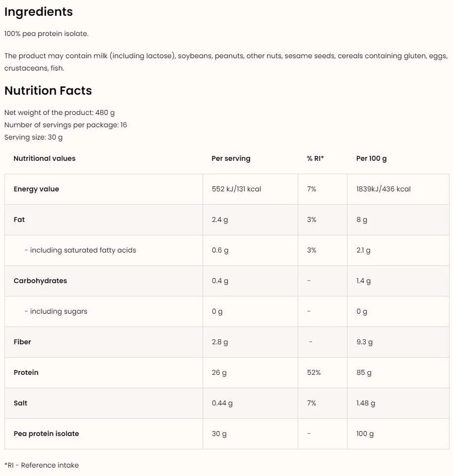Click the "Per serving" column header

coord(231,158)
